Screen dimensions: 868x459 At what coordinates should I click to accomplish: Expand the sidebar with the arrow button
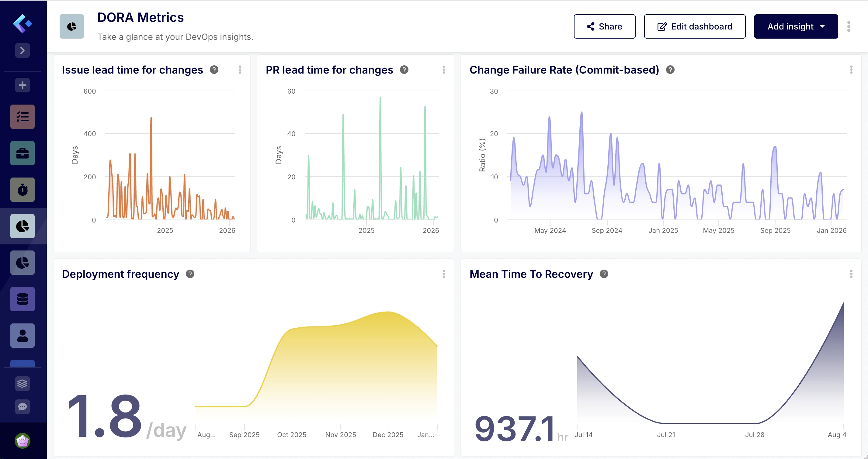22,50
